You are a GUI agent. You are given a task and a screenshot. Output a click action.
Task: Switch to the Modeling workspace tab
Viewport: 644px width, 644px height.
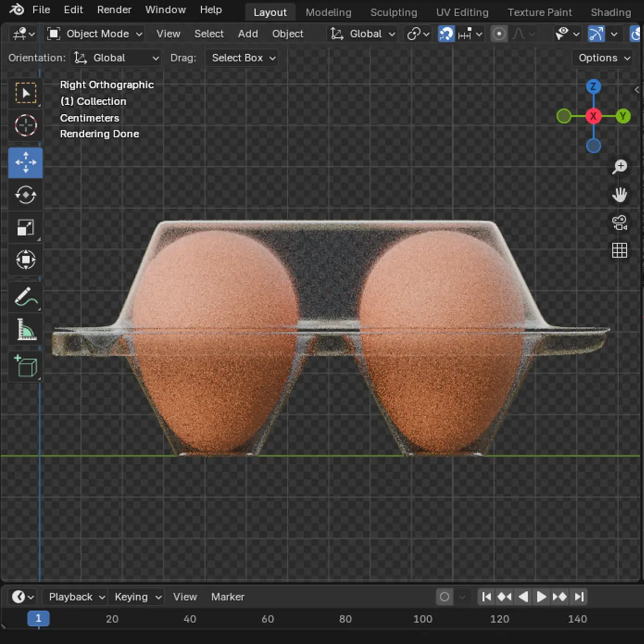coord(328,12)
